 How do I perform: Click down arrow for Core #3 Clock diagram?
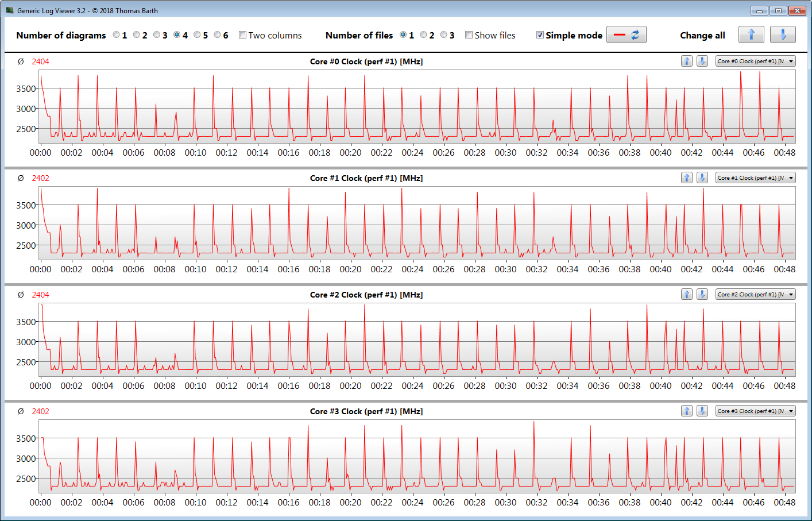tap(702, 411)
